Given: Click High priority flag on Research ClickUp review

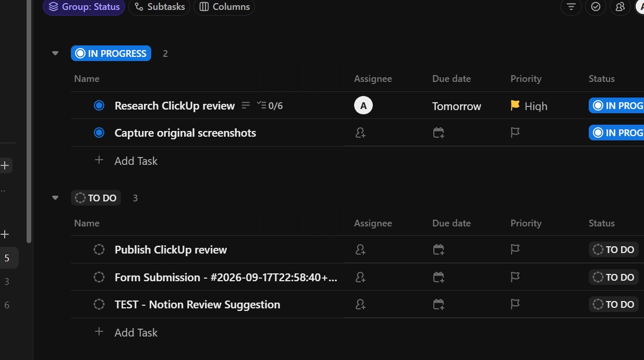Looking at the screenshot, I should tap(529, 106).
